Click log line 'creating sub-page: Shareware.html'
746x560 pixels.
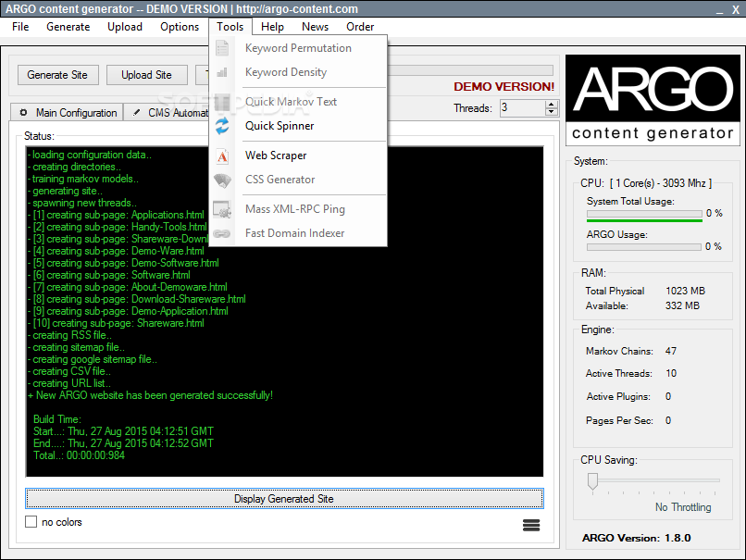[116, 323]
